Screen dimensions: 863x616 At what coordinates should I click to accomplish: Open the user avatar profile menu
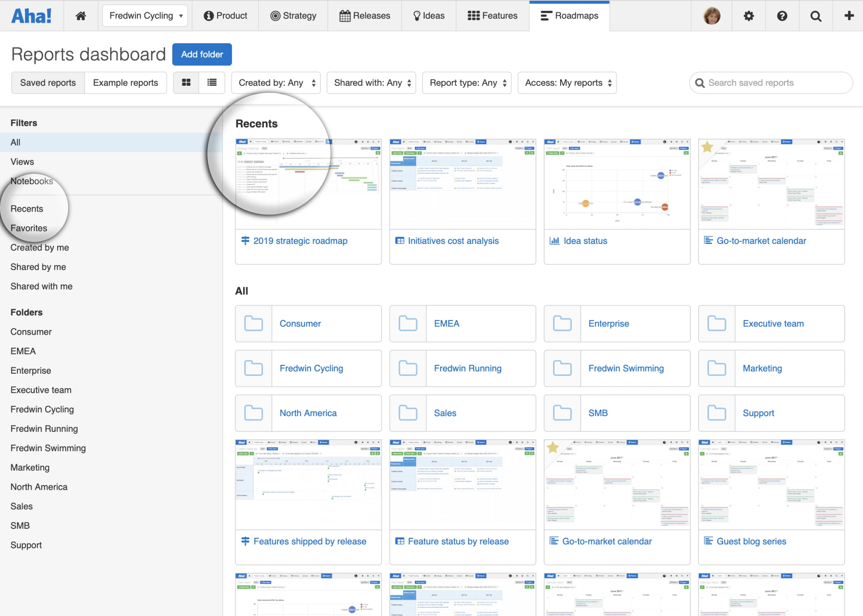(x=711, y=16)
